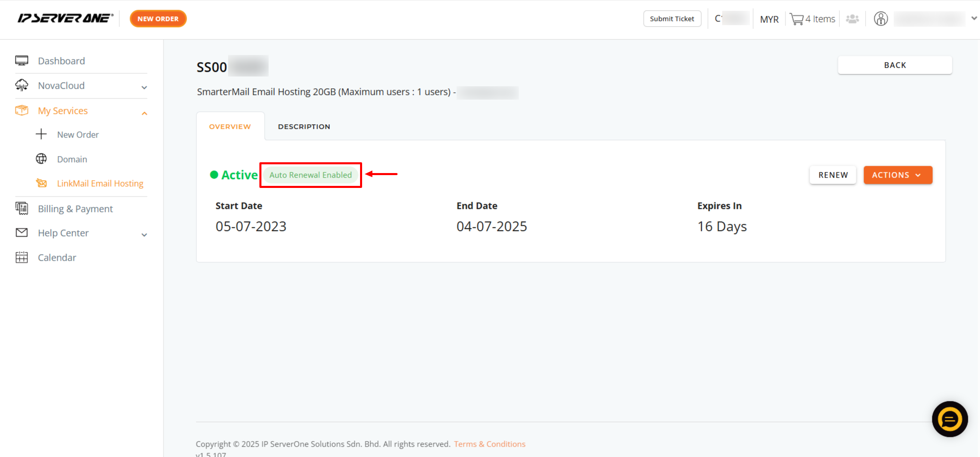Switch to the OVERVIEW tab
This screenshot has height=457, width=980.
(x=230, y=126)
